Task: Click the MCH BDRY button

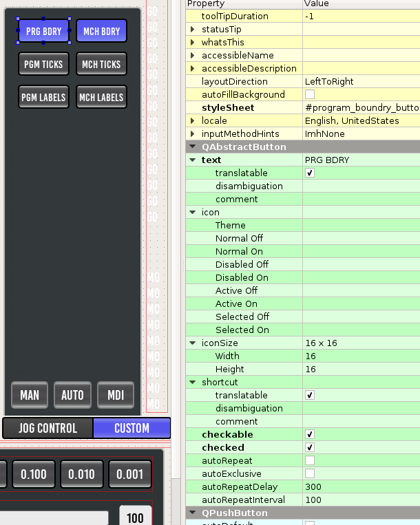Action: coord(101,31)
